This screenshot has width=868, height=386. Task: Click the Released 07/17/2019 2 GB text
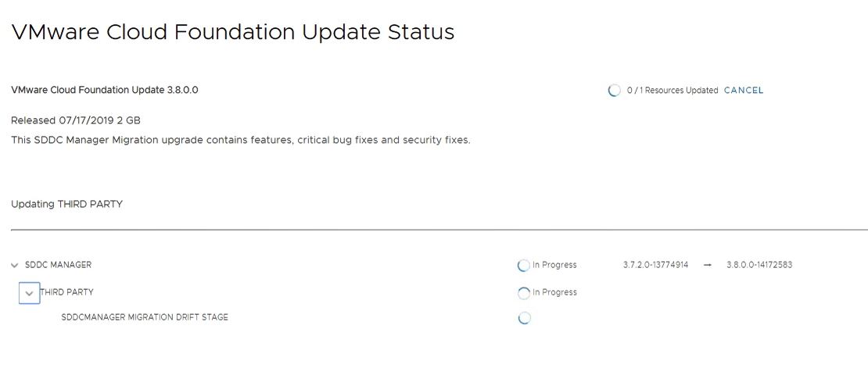pos(75,120)
